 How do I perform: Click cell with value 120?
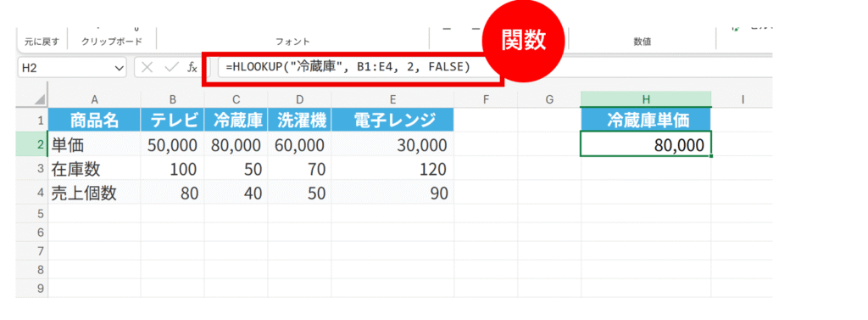[392, 169]
